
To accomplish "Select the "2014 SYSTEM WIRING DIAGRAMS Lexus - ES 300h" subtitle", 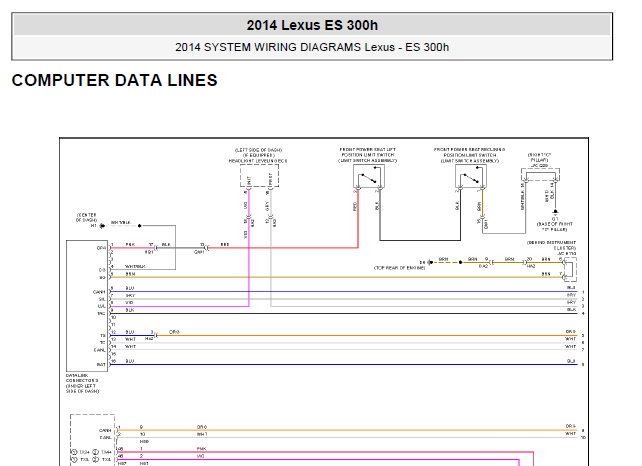I will (312, 48).
